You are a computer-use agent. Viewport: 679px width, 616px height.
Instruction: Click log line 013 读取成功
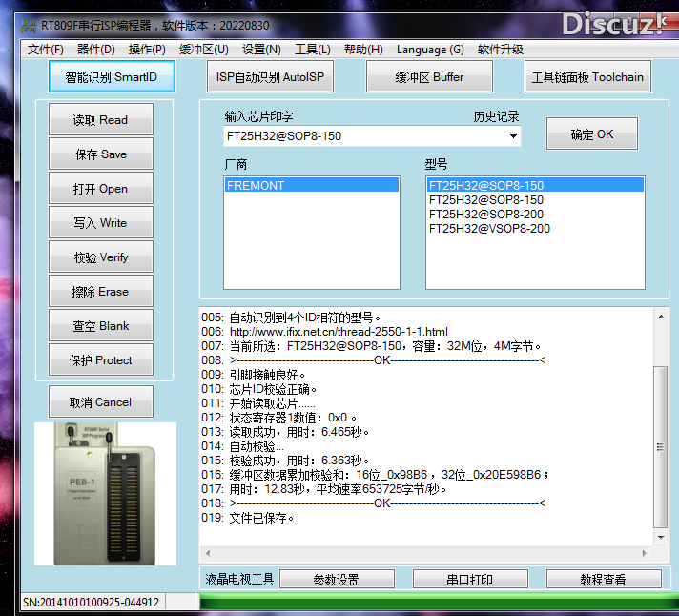[x=285, y=432]
